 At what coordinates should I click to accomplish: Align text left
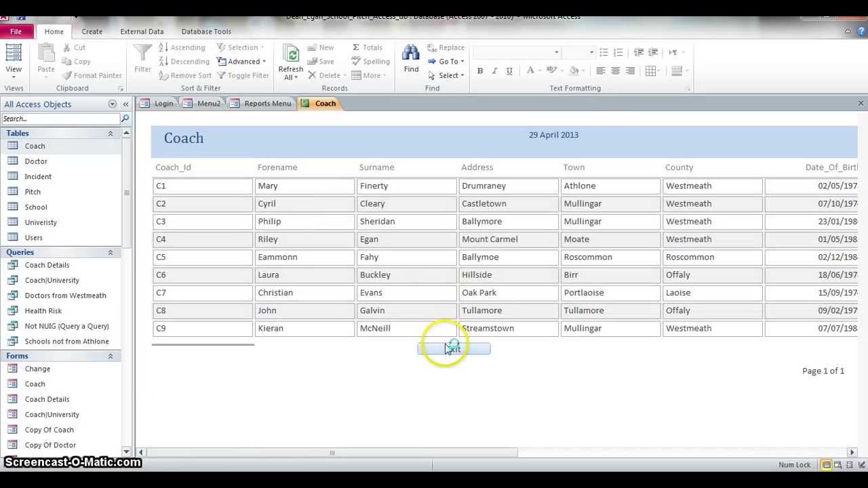click(x=601, y=70)
